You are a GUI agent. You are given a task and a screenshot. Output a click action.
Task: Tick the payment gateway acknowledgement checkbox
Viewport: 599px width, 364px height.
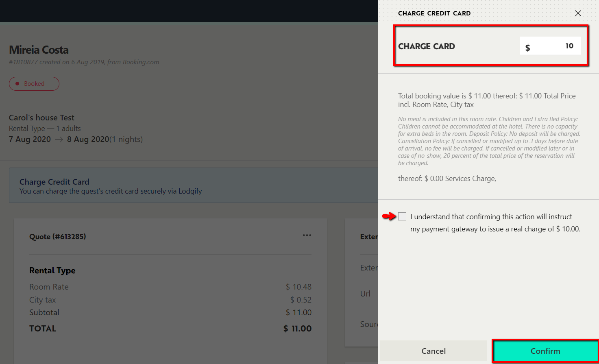pyautogui.click(x=402, y=216)
